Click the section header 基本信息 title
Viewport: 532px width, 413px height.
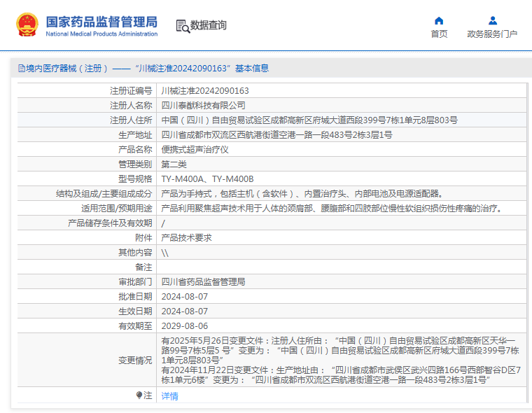pyautogui.click(x=251, y=69)
